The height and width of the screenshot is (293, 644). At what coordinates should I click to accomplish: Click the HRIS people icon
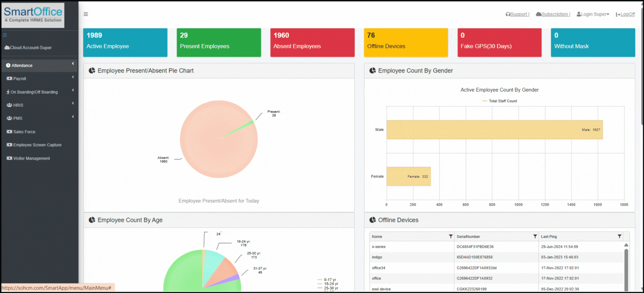pos(9,105)
